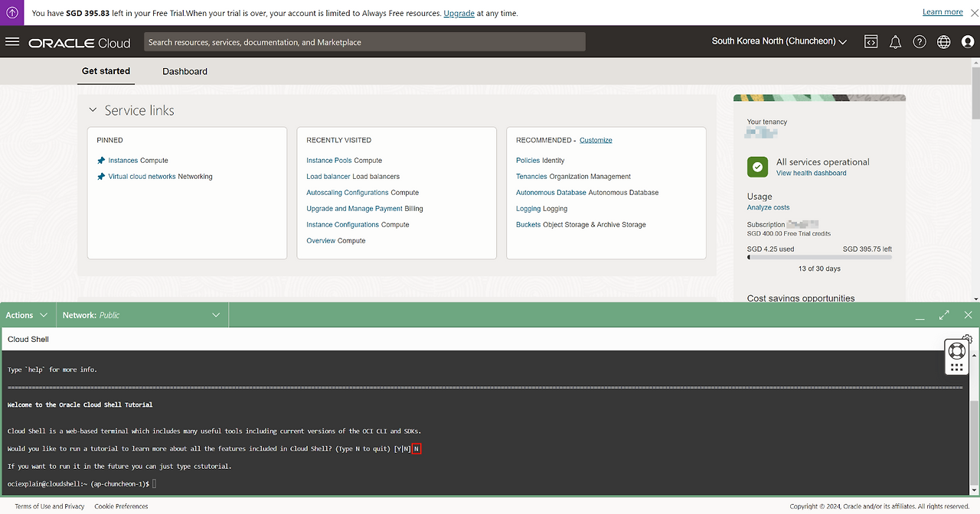This screenshot has height=514, width=980.
Task: Maximize the Cloud Shell panel
Action: click(x=944, y=315)
